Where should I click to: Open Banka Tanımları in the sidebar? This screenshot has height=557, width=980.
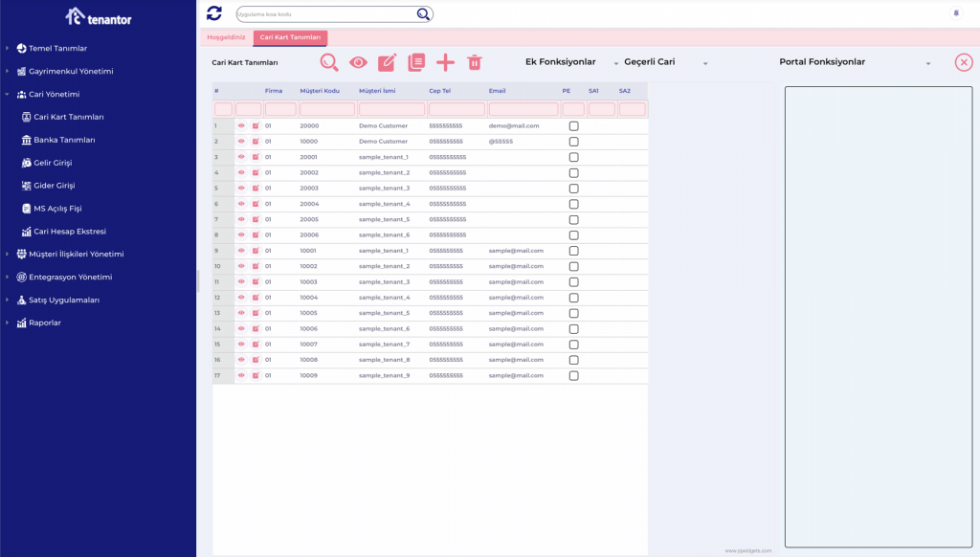pos(64,140)
